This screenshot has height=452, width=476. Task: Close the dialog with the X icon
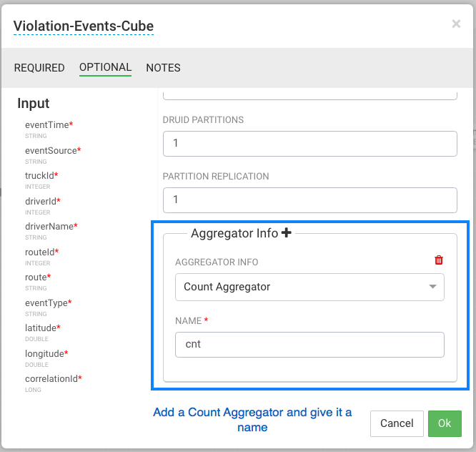click(456, 24)
